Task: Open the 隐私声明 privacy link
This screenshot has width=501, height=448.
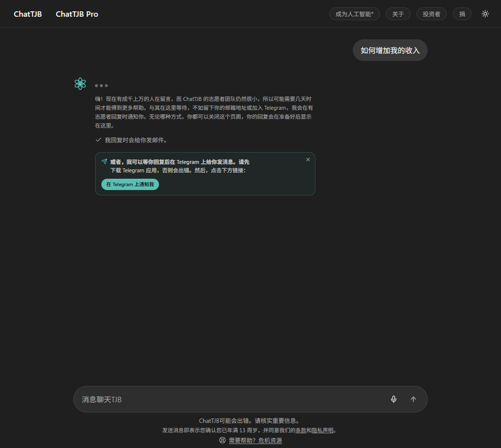Action: click(322, 430)
